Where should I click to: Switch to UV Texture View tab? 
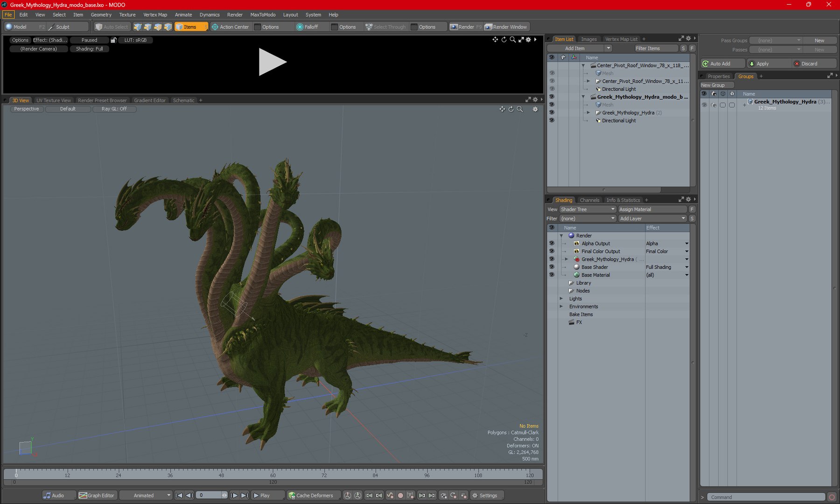[54, 100]
